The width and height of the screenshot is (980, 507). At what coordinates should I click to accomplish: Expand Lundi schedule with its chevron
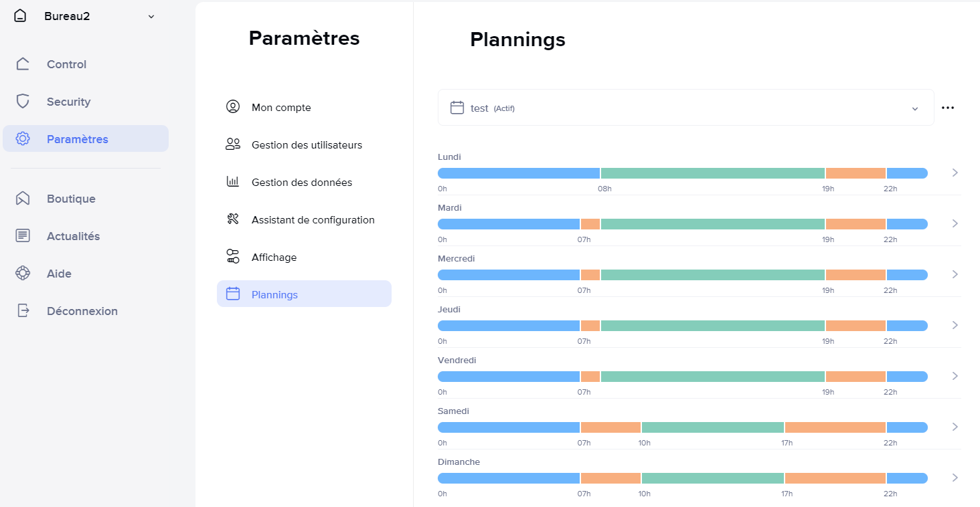(955, 173)
